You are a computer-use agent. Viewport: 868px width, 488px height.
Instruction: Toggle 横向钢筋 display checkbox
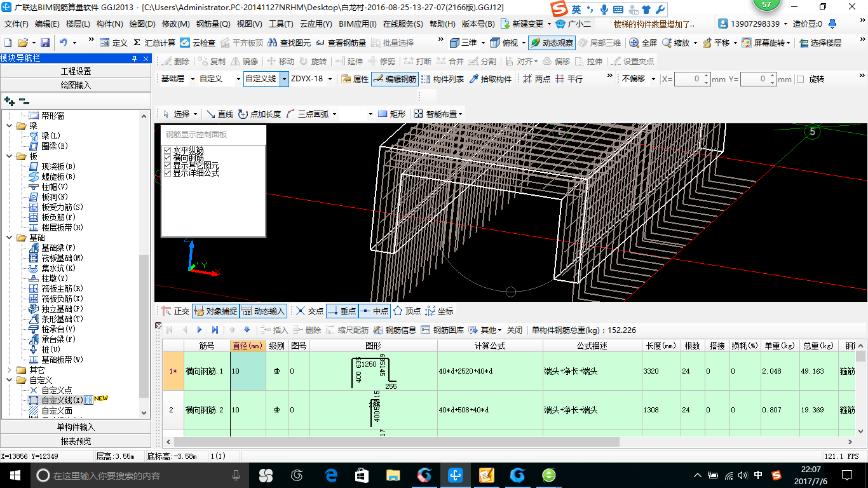pyautogui.click(x=168, y=158)
